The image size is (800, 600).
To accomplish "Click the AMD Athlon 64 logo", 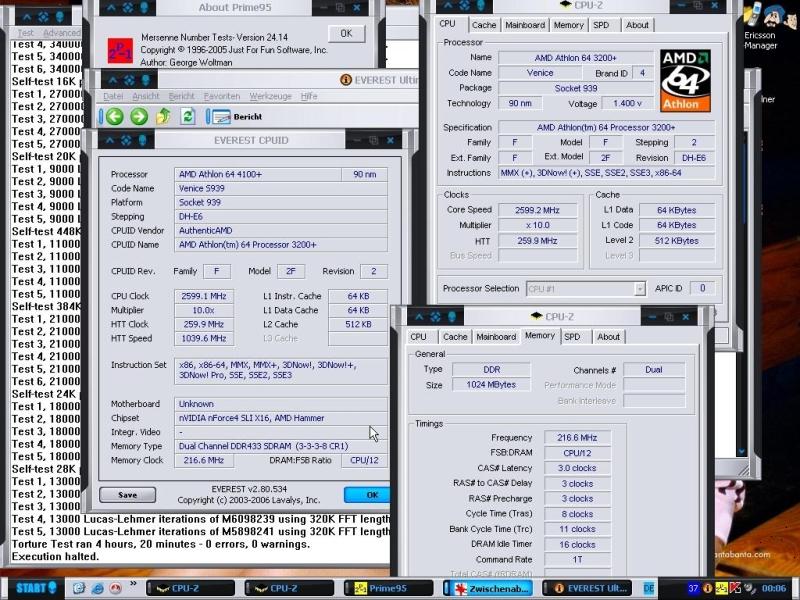I will point(685,81).
